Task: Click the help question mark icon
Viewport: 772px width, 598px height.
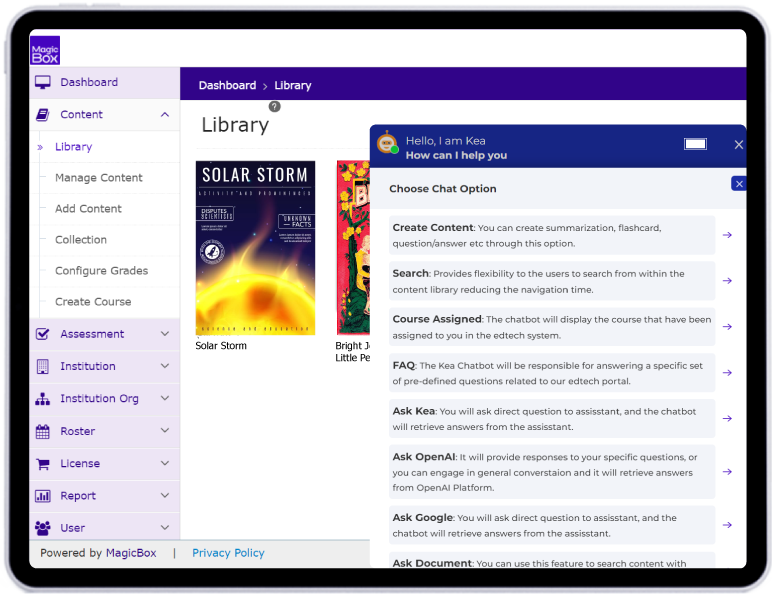Action: pyautogui.click(x=275, y=106)
